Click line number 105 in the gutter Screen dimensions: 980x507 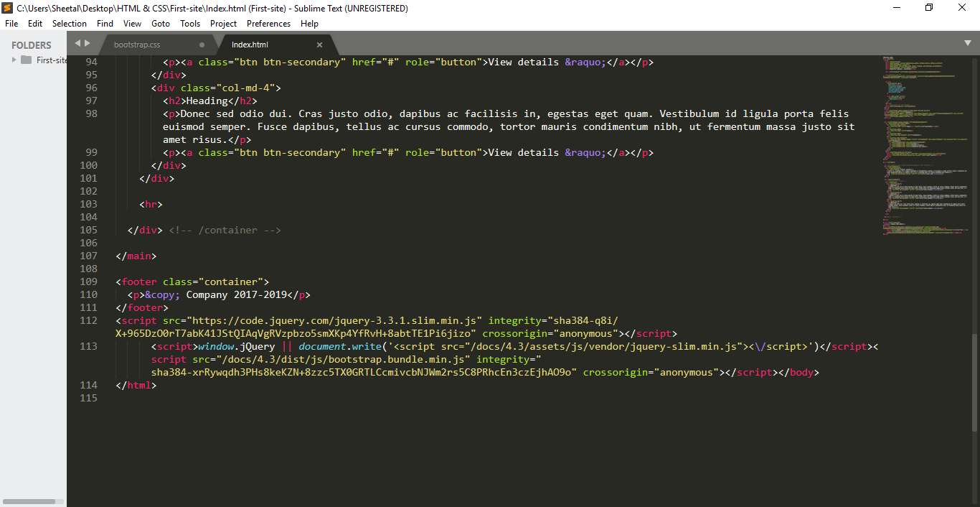(89, 231)
